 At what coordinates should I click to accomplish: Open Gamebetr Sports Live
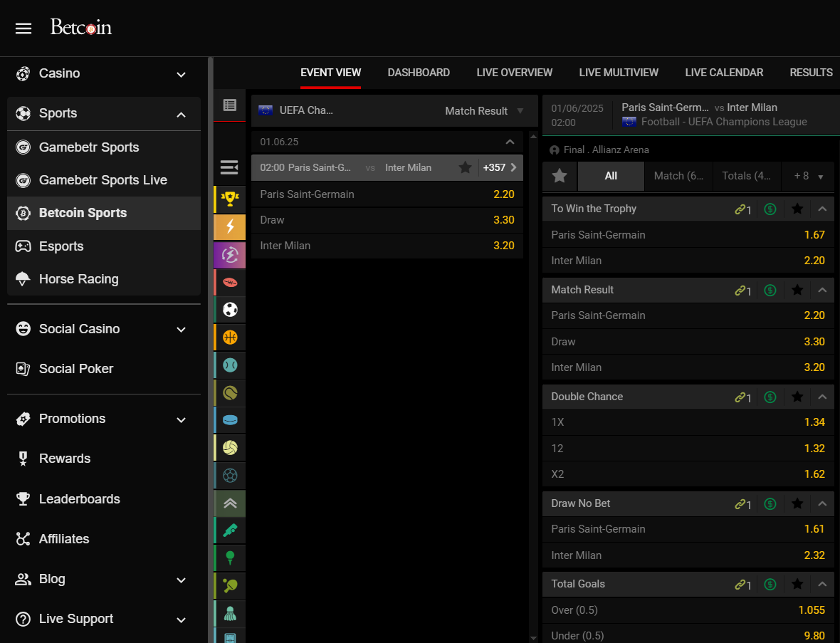[104, 180]
